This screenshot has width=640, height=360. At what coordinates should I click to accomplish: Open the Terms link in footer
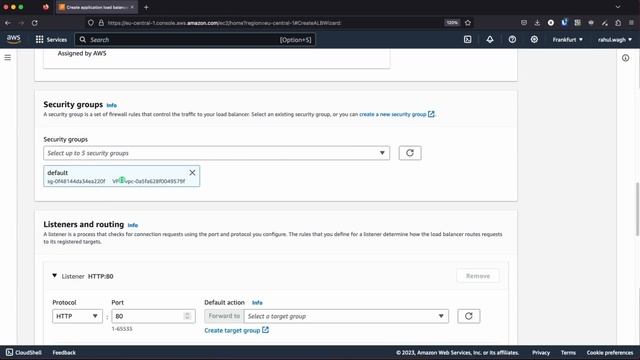tap(568, 352)
